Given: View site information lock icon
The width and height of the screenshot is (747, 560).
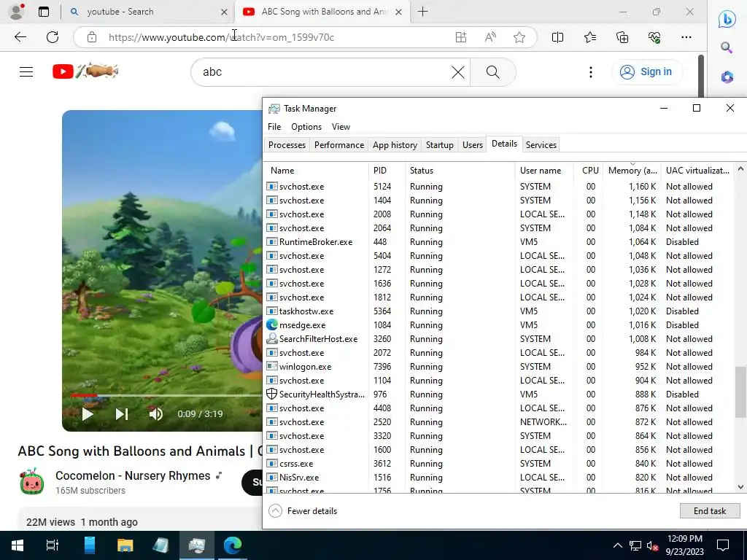Looking at the screenshot, I should pyautogui.click(x=92, y=37).
